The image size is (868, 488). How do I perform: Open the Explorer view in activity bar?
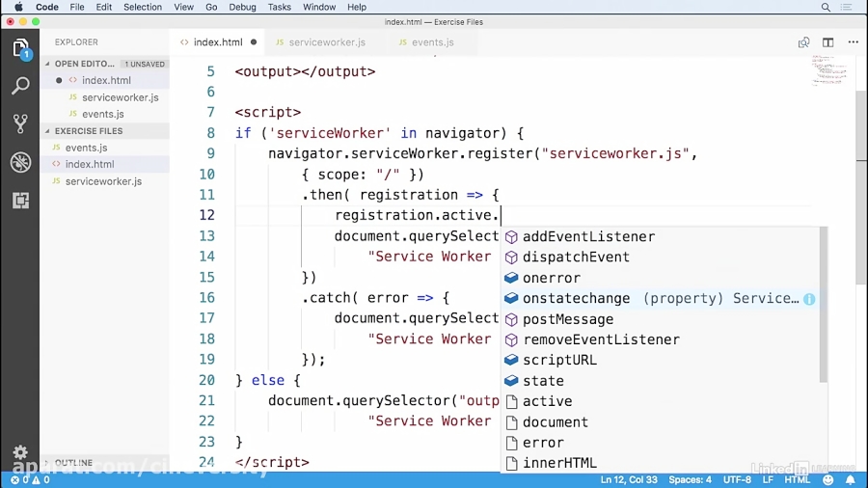tap(20, 48)
